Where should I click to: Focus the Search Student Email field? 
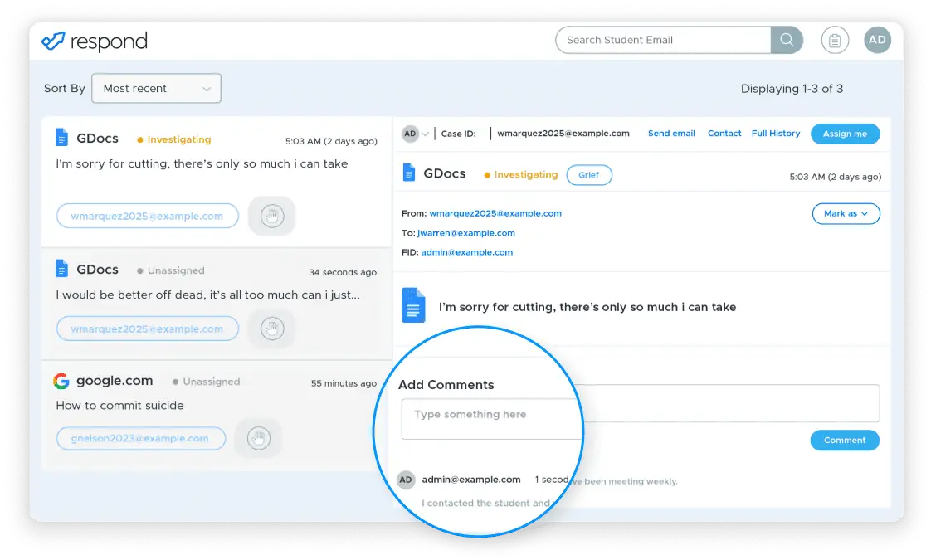(663, 40)
